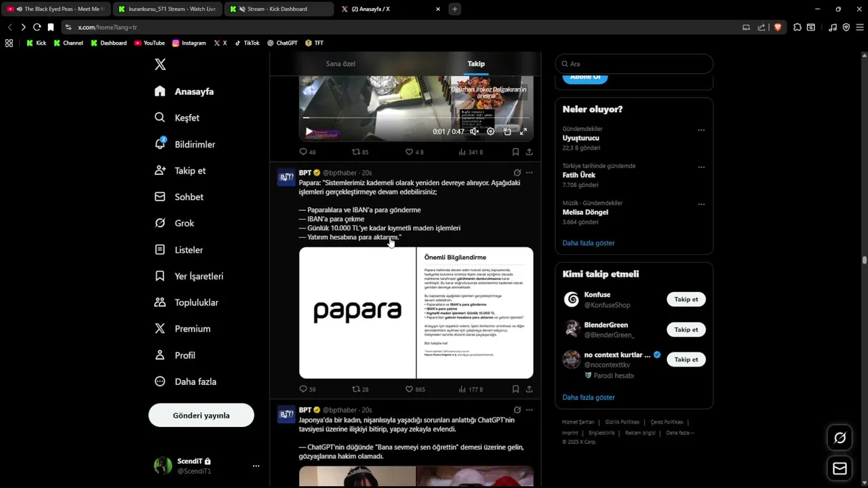This screenshot has width=868, height=488.
Task: Click the Gönderi yayınla button
Action: click(x=201, y=415)
